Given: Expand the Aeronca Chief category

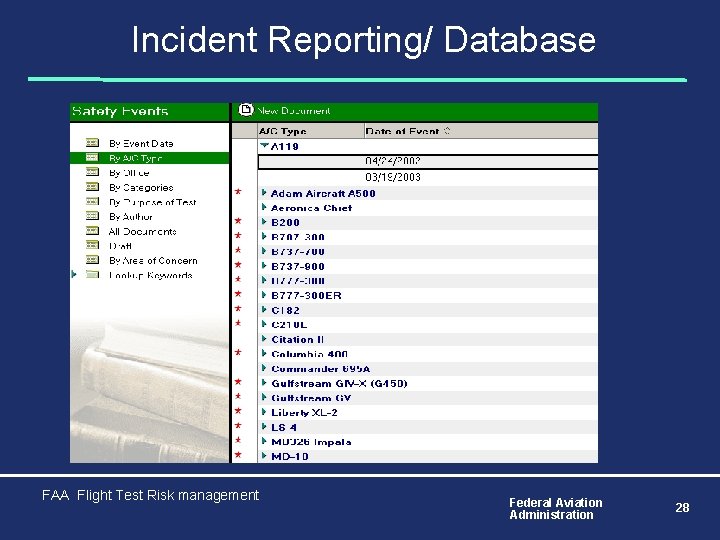Looking at the screenshot, I should (x=264, y=208).
